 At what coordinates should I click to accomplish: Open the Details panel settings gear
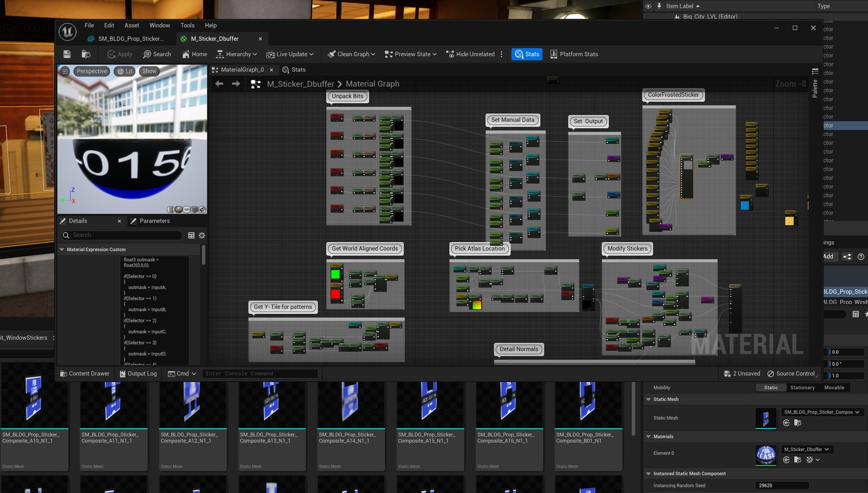pyautogui.click(x=202, y=235)
